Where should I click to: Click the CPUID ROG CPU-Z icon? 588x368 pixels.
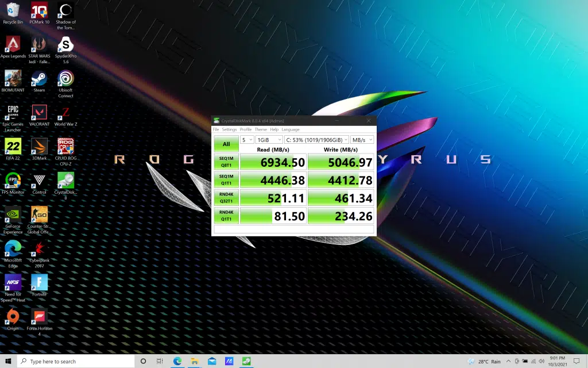65,152
